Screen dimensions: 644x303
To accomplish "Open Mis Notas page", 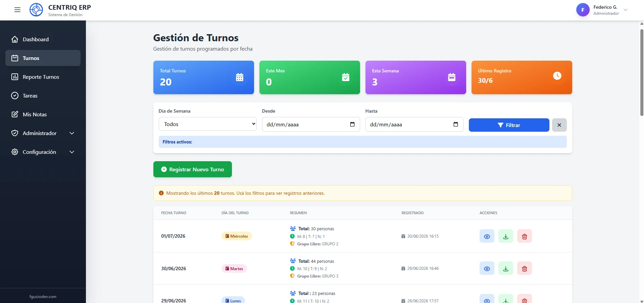I will pyautogui.click(x=43, y=114).
